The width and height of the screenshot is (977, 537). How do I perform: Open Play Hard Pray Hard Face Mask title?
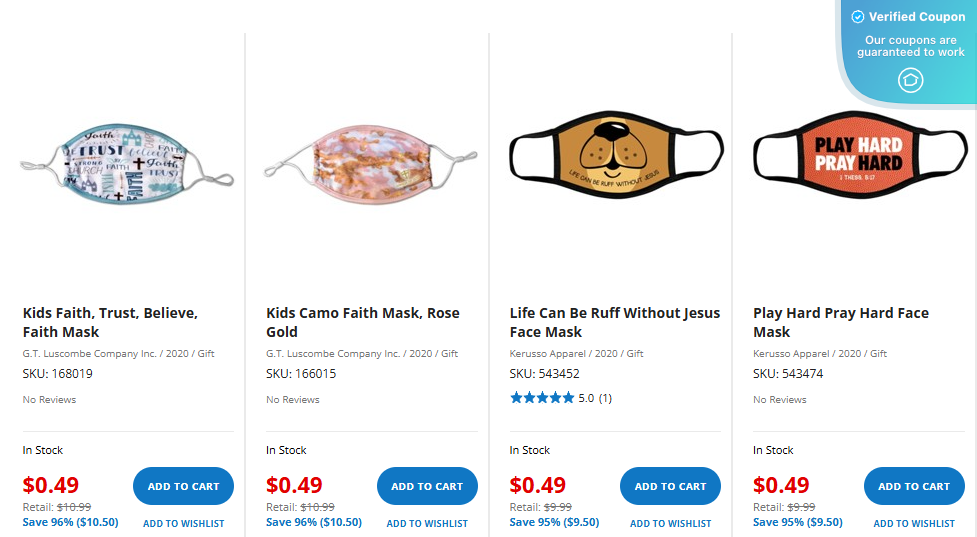coord(840,322)
